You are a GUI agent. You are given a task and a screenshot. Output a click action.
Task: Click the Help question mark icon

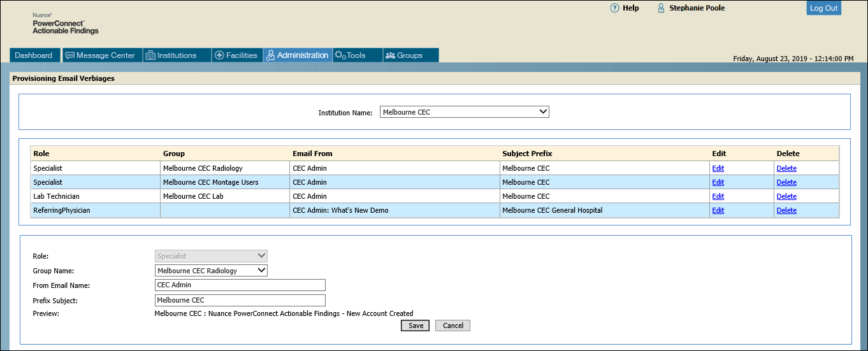(614, 8)
